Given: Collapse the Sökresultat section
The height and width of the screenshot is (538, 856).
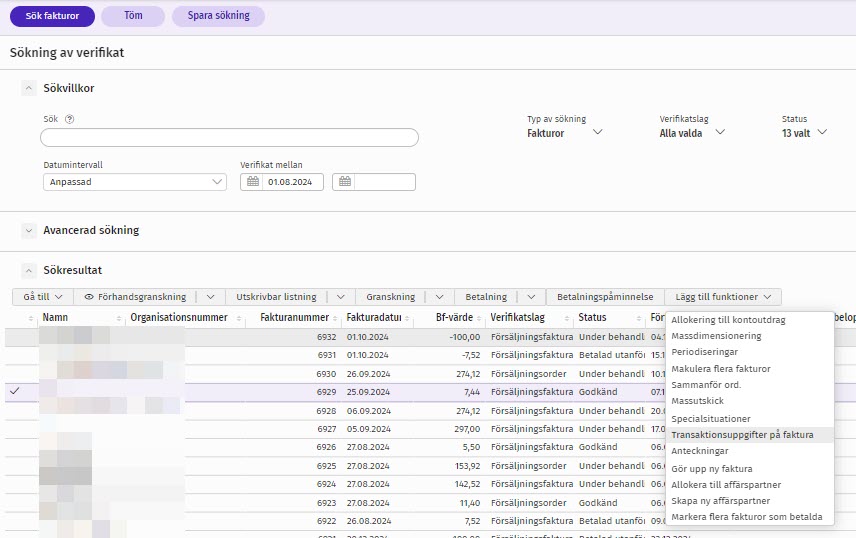Looking at the screenshot, I should pos(28,270).
